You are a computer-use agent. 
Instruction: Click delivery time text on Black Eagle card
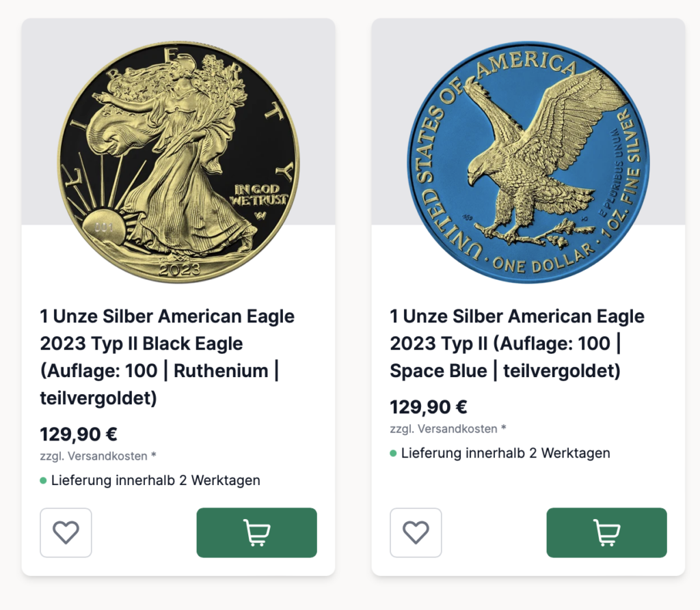pos(156,481)
